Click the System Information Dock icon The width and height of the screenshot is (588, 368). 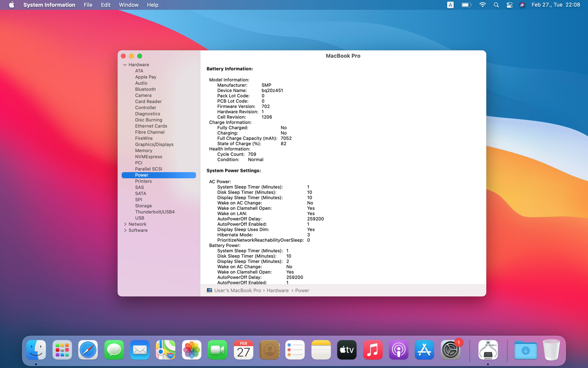pyautogui.click(x=488, y=350)
